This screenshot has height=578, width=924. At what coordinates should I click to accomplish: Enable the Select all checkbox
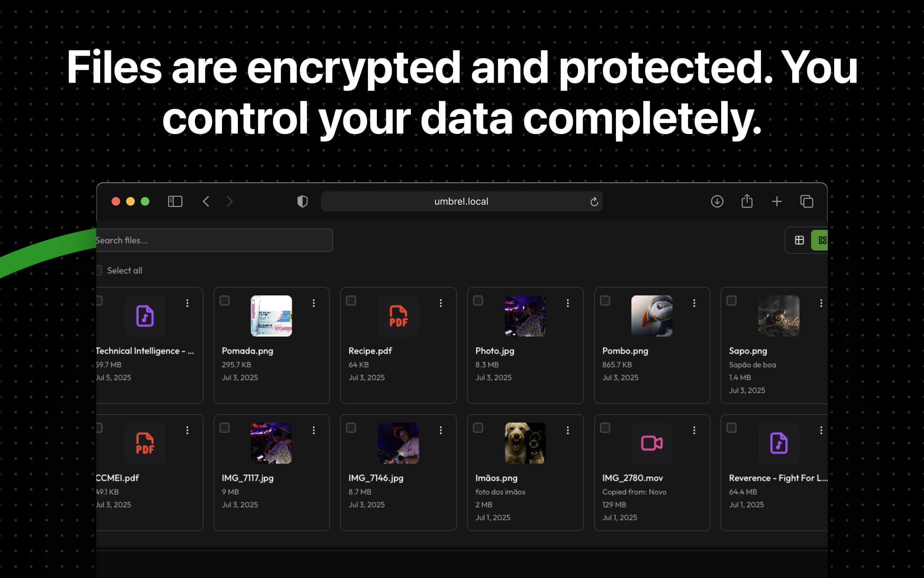pyautogui.click(x=99, y=270)
